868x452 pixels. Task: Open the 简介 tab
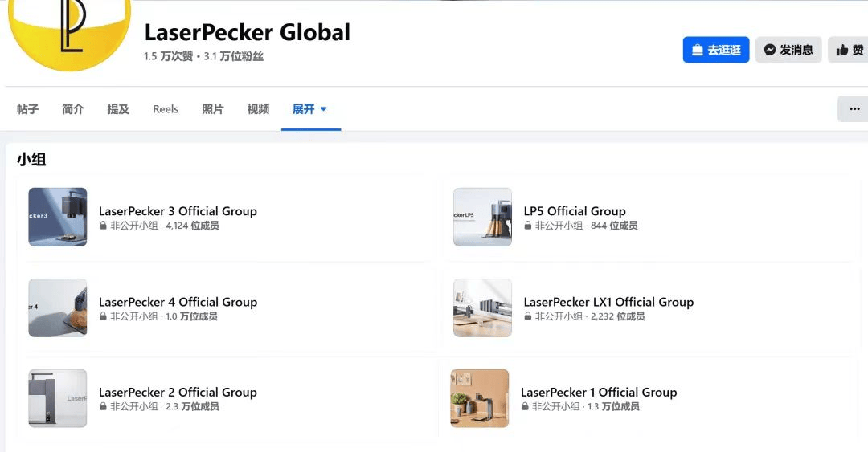[x=73, y=109]
